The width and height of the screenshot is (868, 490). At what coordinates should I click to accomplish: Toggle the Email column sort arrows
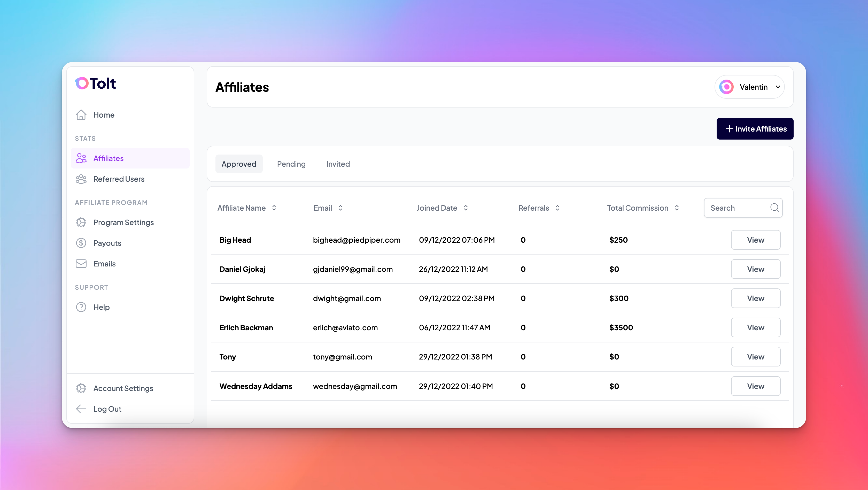(x=340, y=208)
